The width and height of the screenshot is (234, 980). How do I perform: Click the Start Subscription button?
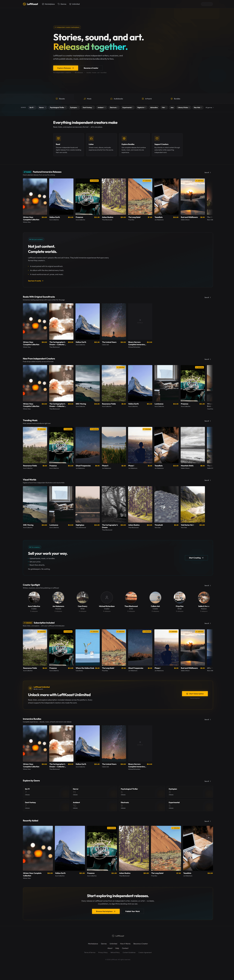coord(195,694)
